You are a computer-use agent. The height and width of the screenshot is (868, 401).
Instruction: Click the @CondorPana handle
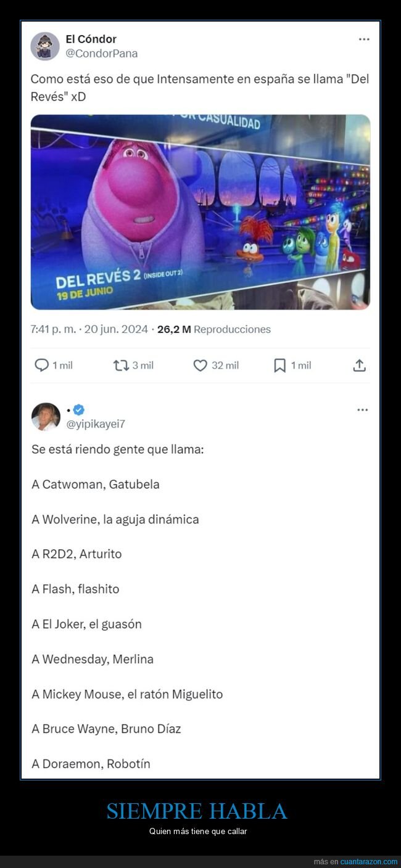(102, 54)
